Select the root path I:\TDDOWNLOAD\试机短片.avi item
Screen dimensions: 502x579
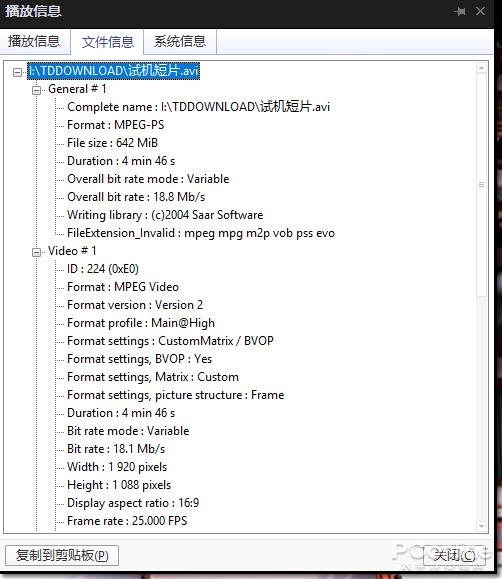click(x=113, y=70)
